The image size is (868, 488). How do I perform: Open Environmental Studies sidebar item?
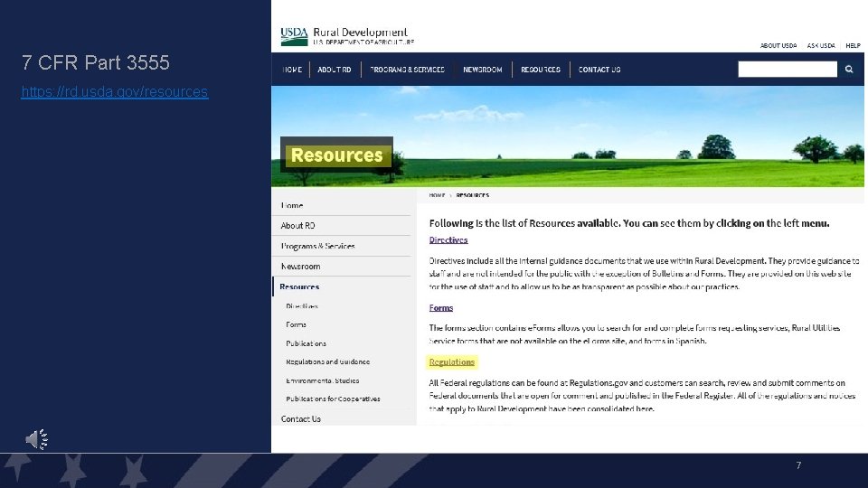pos(323,380)
